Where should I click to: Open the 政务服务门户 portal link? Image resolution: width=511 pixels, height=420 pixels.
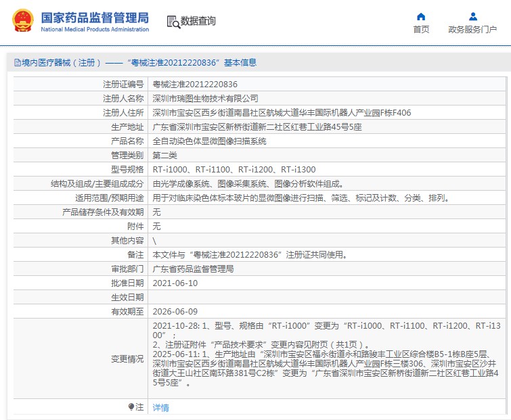tap(472, 29)
